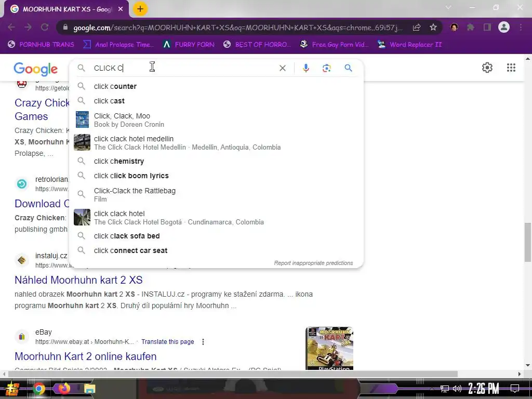
Task: Click the Moorhuhn Kart PlayStation cover image
Action: [329, 349]
